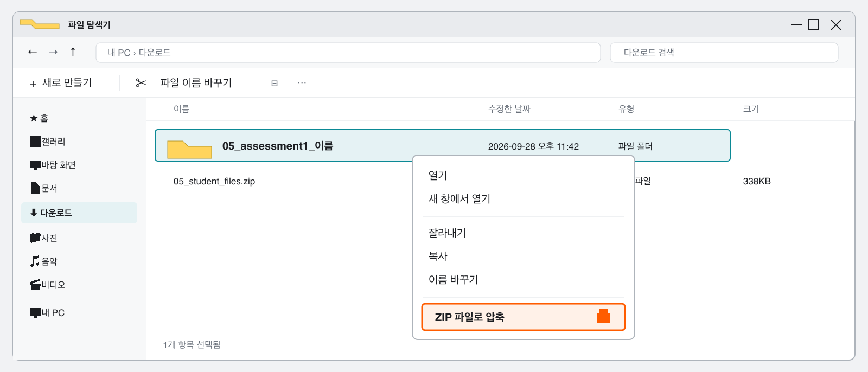Click 음악 music note icon in sidebar
Image resolution: width=868 pixels, height=372 pixels.
pyautogui.click(x=35, y=261)
